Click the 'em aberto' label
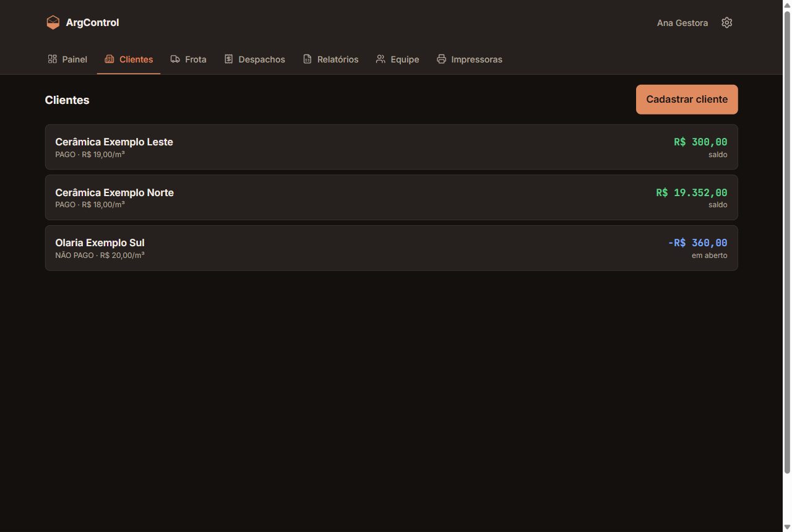The image size is (792, 532). pos(710,255)
